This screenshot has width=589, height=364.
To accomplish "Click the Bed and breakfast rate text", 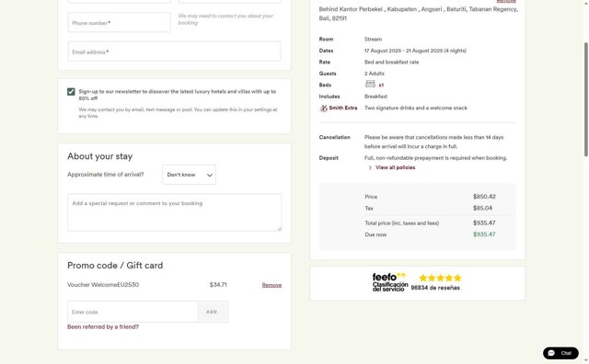I will pyautogui.click(x=391, y=63).
